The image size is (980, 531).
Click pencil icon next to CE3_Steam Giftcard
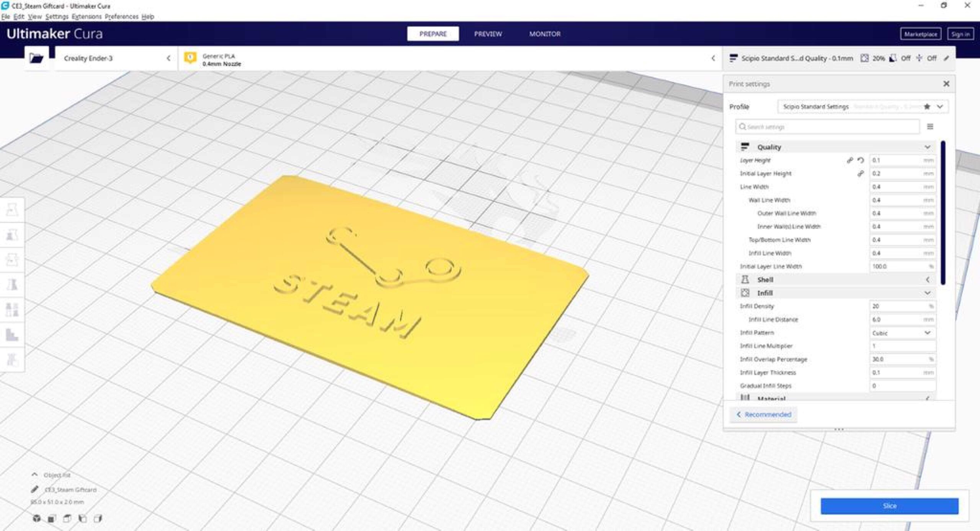(34, 489)
